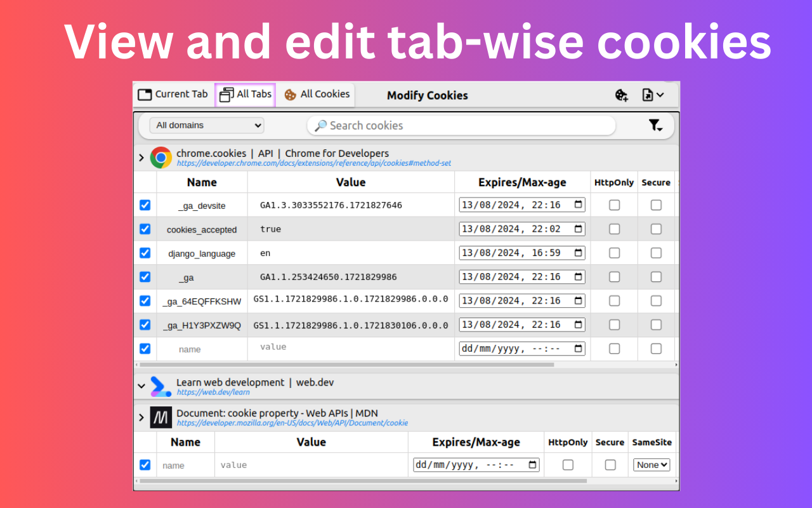Click the add cookie icon
The height and width of the screenshot is (508, 812).
[622, 95]
